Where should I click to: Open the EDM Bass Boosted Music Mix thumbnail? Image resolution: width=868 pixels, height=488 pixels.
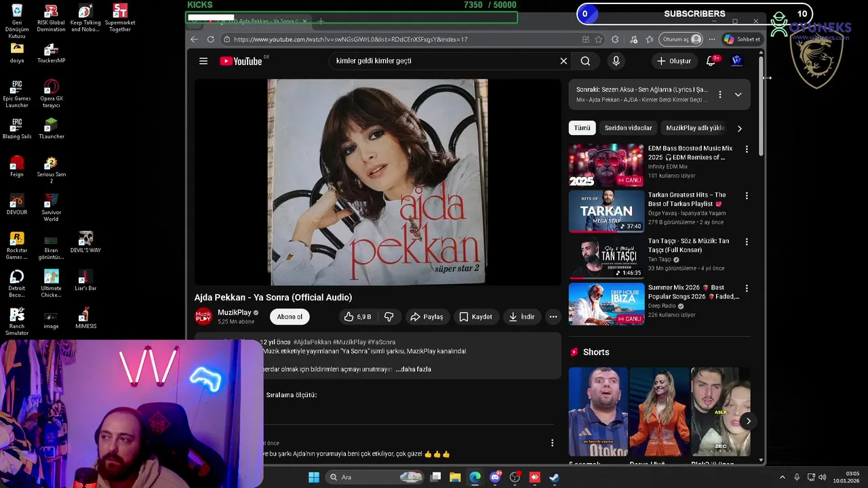tap(606, 165)
